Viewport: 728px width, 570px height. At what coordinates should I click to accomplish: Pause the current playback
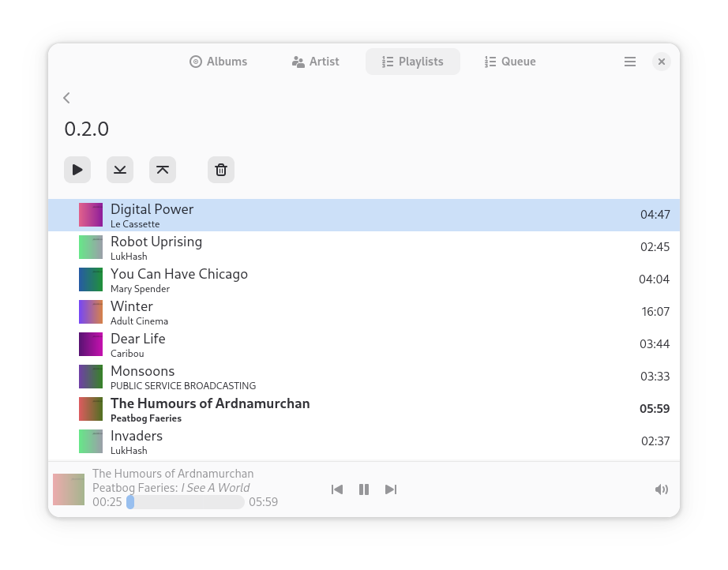(x=364, y=489)
